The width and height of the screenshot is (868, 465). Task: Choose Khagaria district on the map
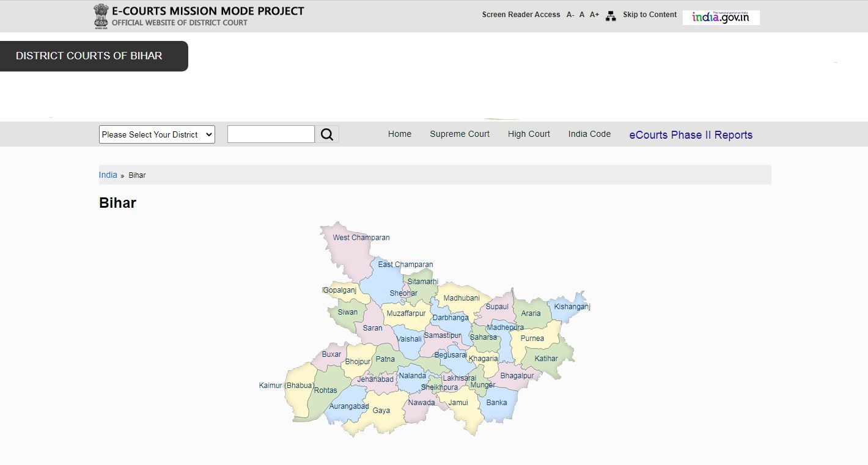(x=484, y=359)
